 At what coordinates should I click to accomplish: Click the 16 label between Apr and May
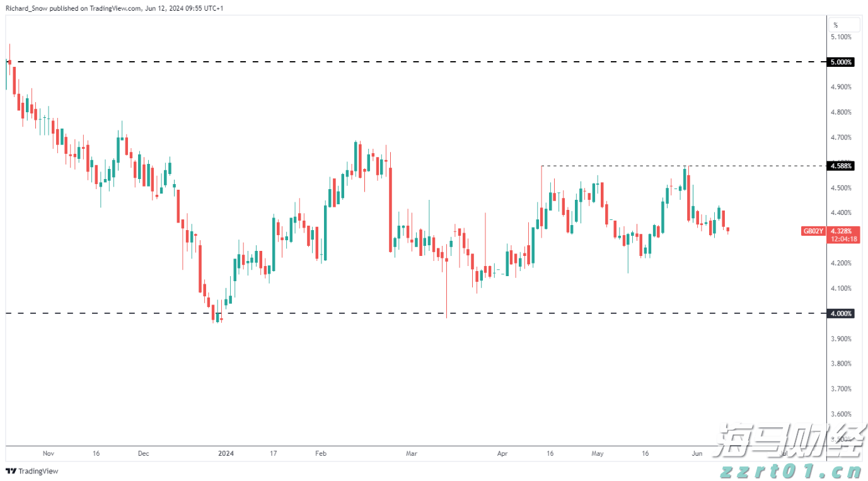(550, 453)
